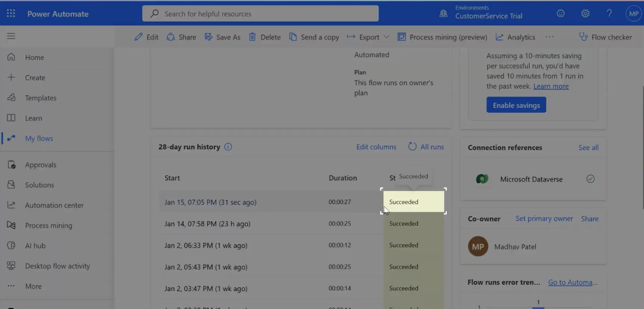
Task: Click Share in the command bar
Action: pyautogui.click(x=181, y=37)
